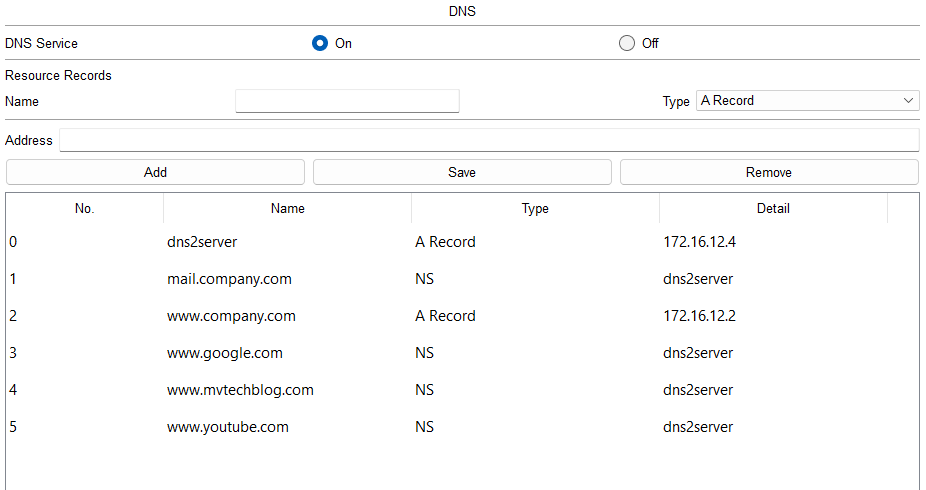
Task: Select the www.google.com record
Action: (224, 353)
